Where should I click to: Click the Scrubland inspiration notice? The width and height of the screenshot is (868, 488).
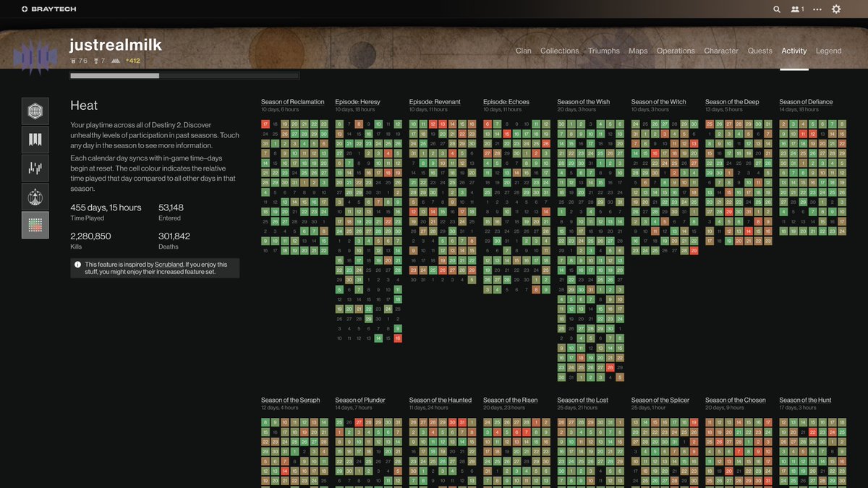click(155, 268)
